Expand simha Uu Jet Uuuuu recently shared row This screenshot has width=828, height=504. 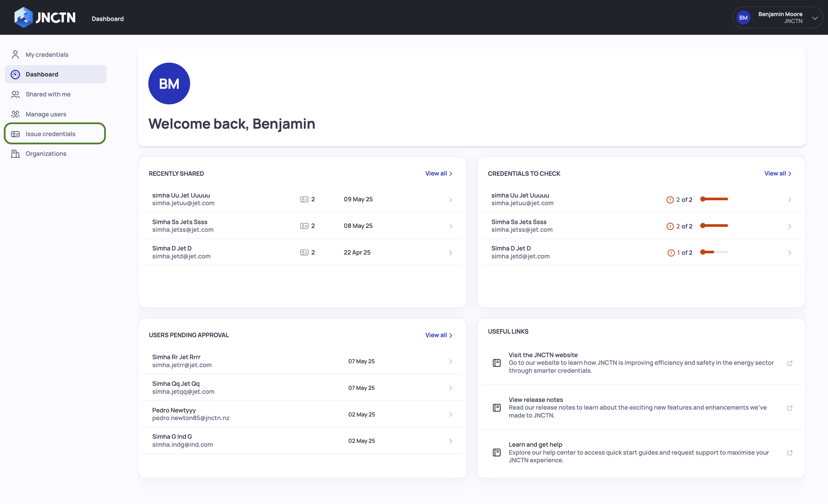tap(450, 200)
